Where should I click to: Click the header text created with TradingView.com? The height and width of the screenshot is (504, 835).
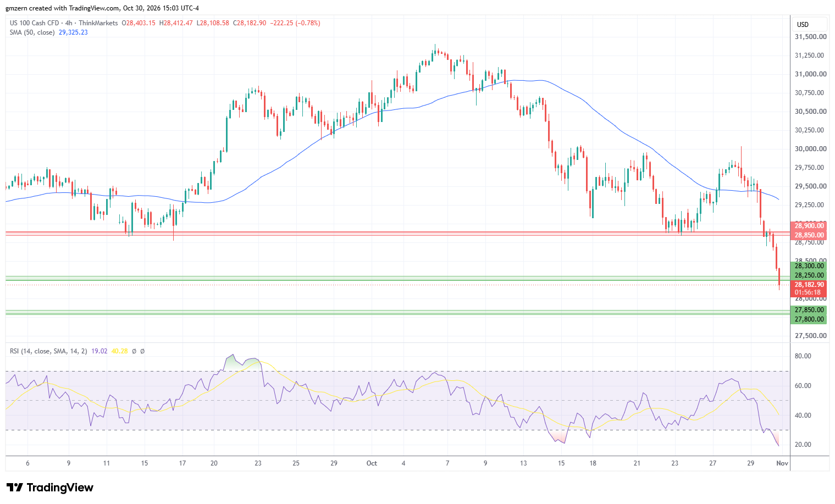[74, 8]
